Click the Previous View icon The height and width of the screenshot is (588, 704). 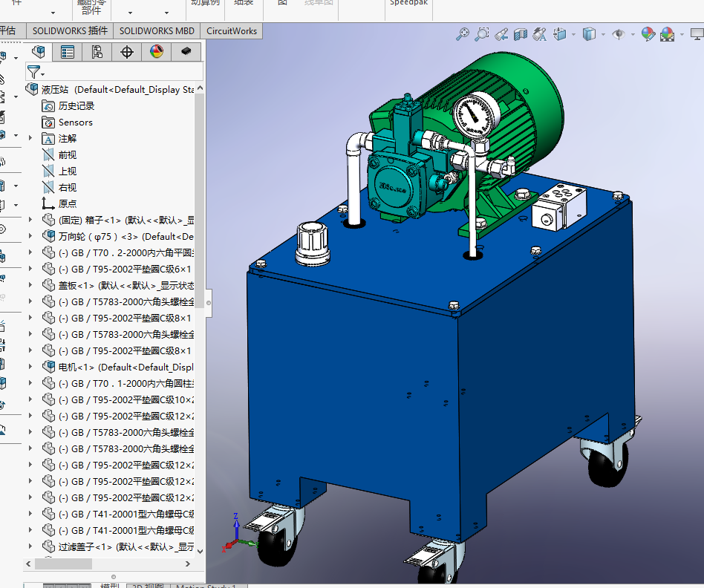501,34
